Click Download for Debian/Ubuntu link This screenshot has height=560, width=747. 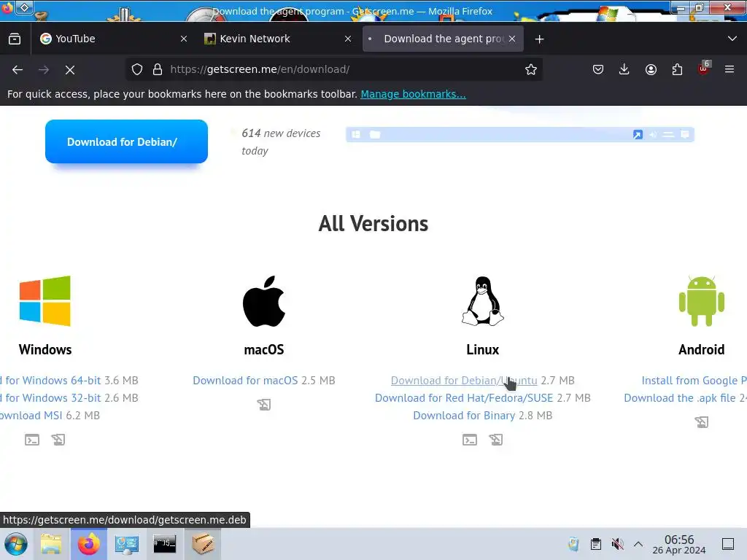tap(464, 381)
